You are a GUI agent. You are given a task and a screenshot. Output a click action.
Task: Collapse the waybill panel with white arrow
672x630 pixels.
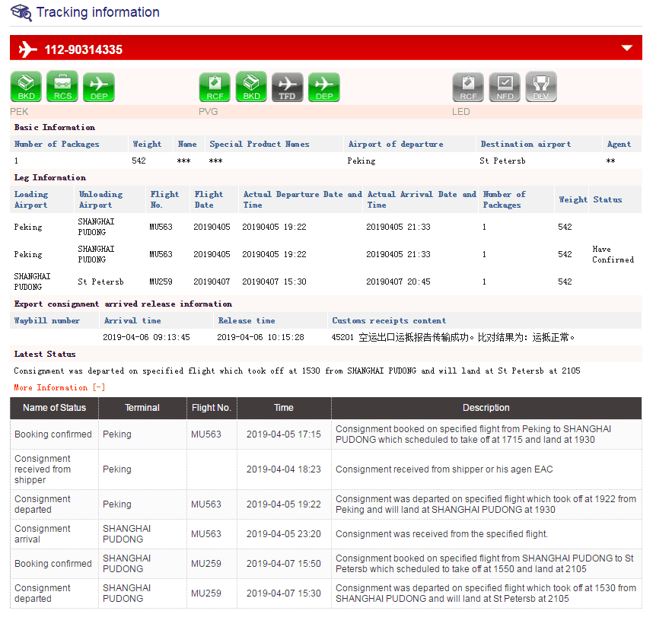[627, 48]
